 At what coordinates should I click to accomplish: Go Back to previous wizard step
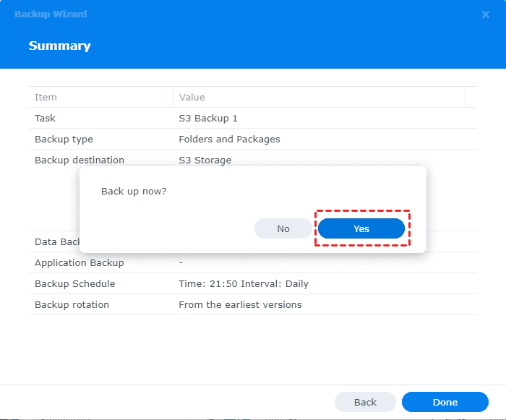(x=365, y=402)
